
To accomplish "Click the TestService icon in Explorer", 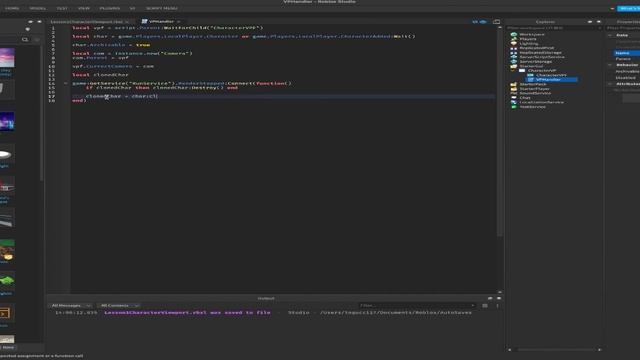I will tap(514, 107).
